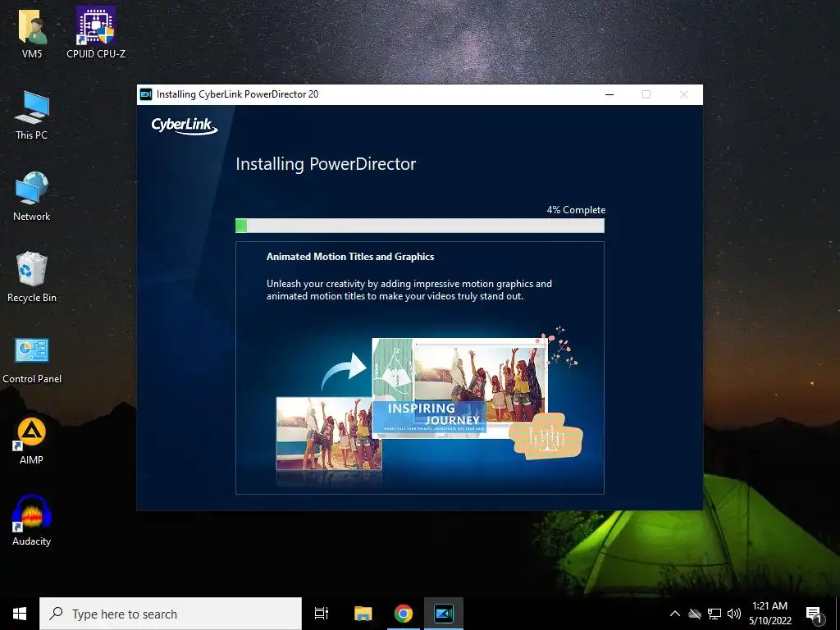Click the installation progress bar

click(420, 226)
